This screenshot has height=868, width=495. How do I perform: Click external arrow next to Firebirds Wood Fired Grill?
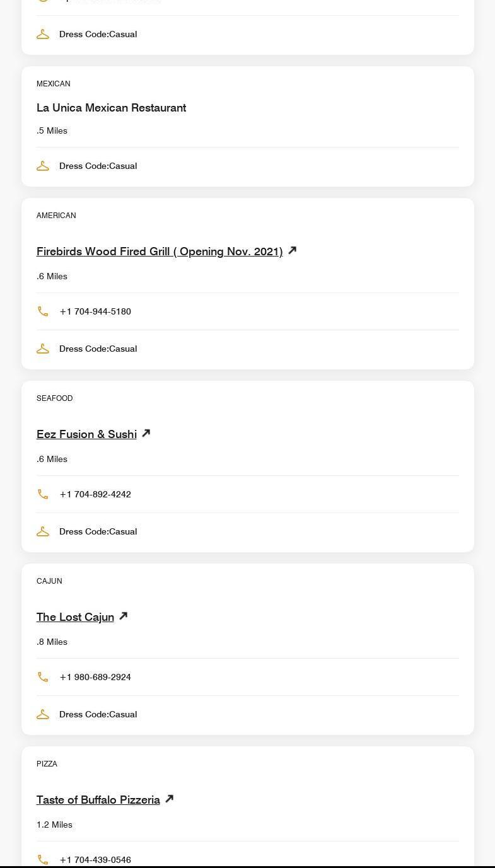pyautogui.click(x=292, y=250)
